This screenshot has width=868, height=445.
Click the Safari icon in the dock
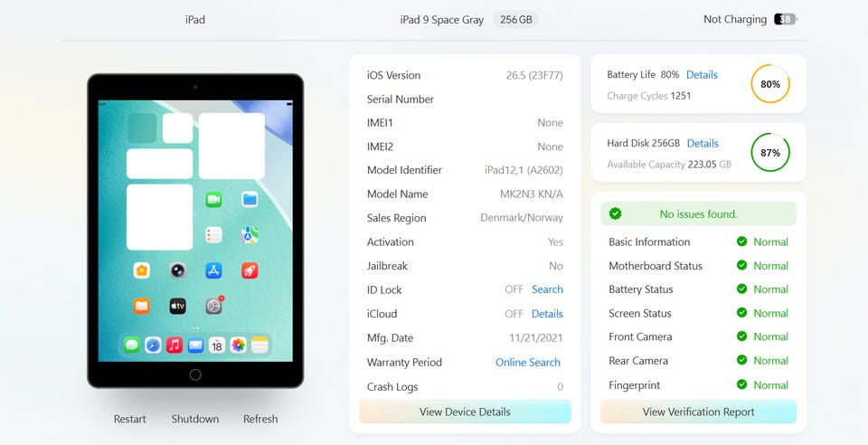pos(153,346)
